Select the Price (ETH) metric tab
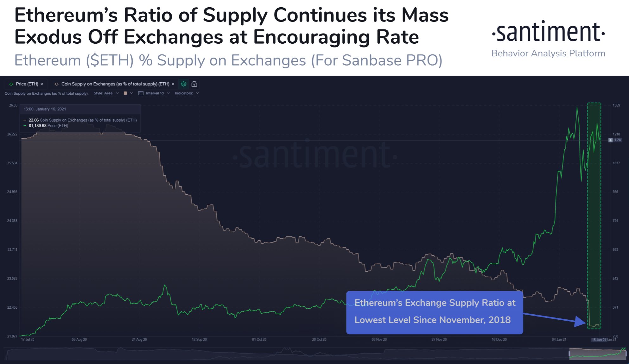This screenshot has height=364, width=629. tap(27, 84)
